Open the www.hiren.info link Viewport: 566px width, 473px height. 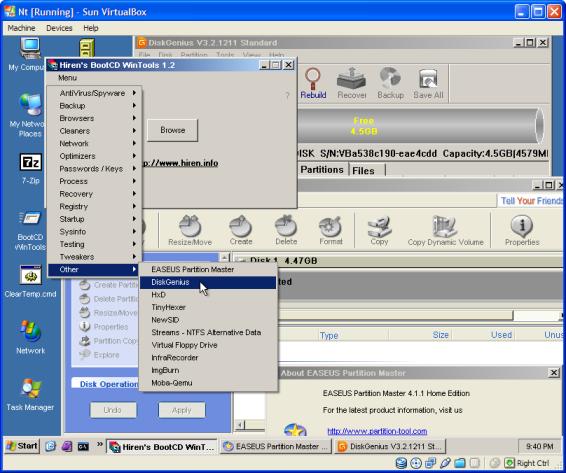(179, 163)
